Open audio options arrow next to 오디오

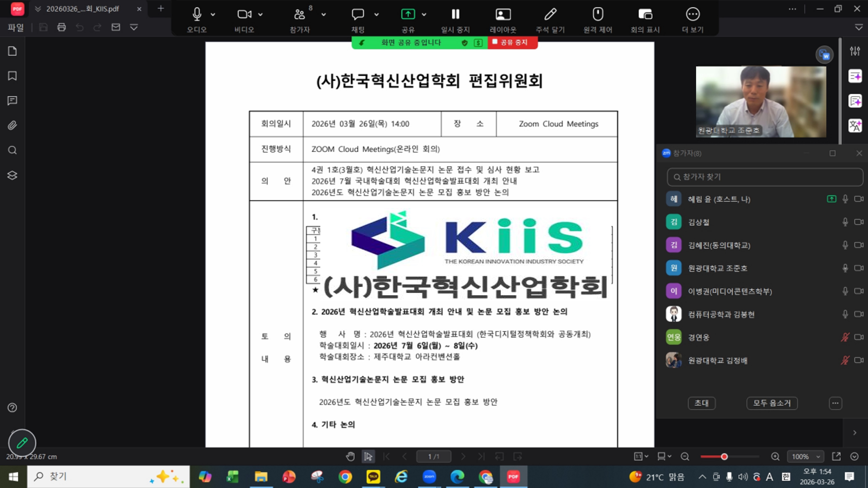coord(213,15)
